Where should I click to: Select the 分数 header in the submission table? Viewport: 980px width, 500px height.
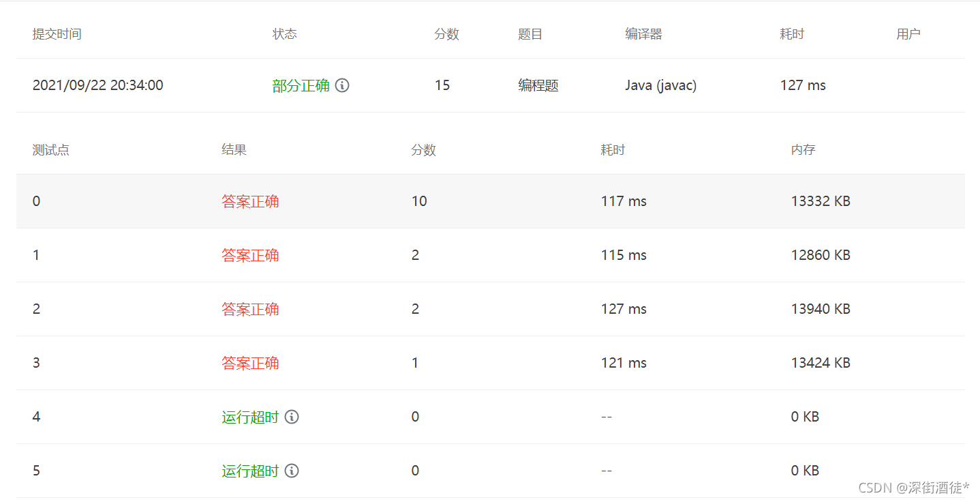click(447, 34)
